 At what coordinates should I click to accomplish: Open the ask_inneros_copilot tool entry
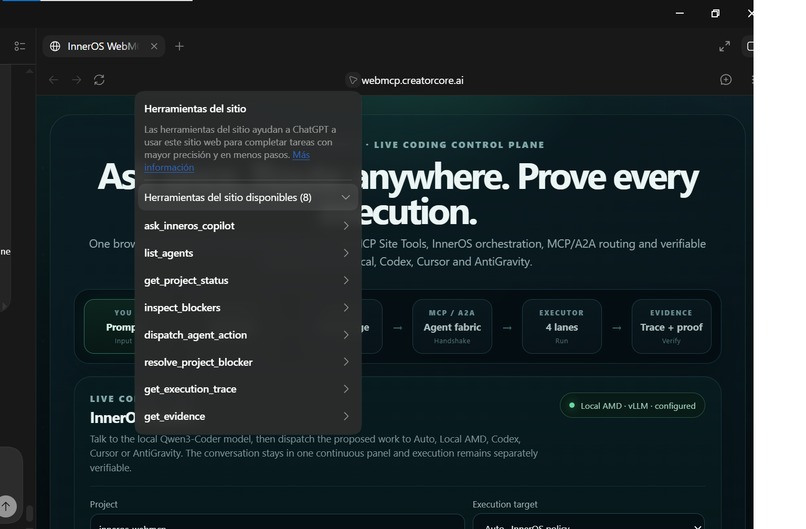pos(248,226)
